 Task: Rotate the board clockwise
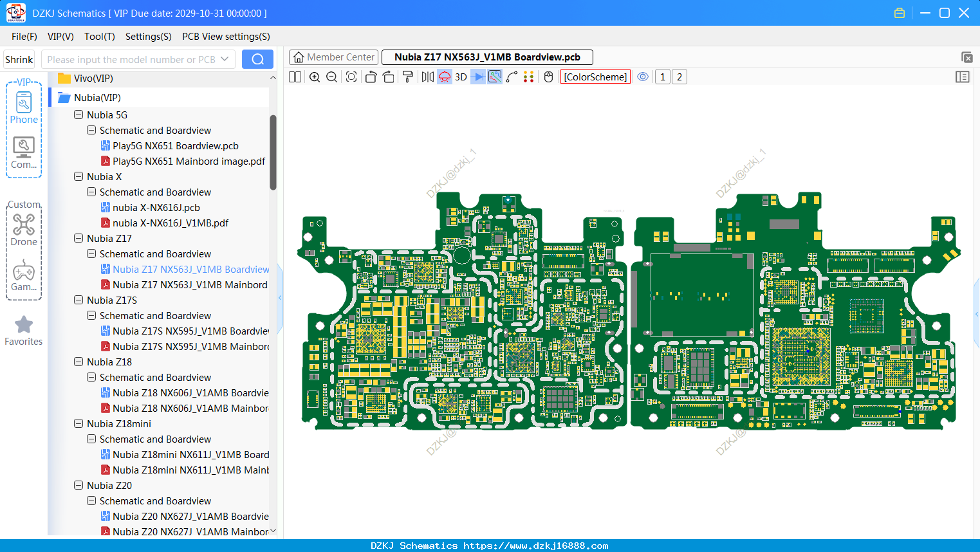(x=389, y=77)
